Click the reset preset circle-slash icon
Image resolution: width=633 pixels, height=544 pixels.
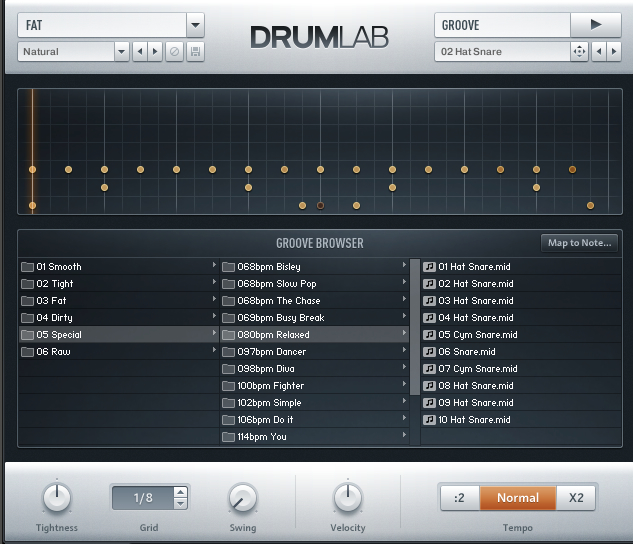tap(174, 52)
